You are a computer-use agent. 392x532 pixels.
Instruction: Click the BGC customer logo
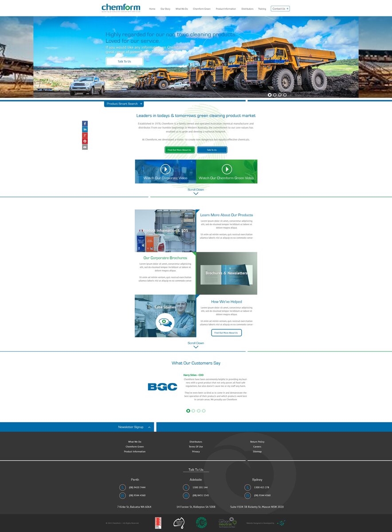coord(162,387)
